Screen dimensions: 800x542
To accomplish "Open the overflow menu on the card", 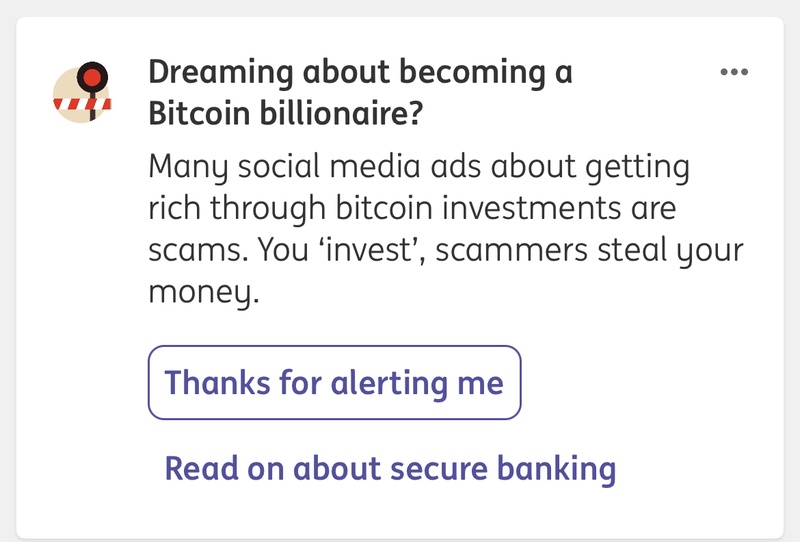I will 734,73.
